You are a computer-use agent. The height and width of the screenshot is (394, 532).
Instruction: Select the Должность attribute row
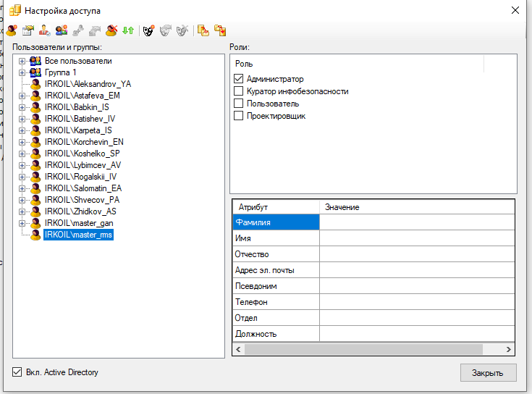click(x=276, y=334)
